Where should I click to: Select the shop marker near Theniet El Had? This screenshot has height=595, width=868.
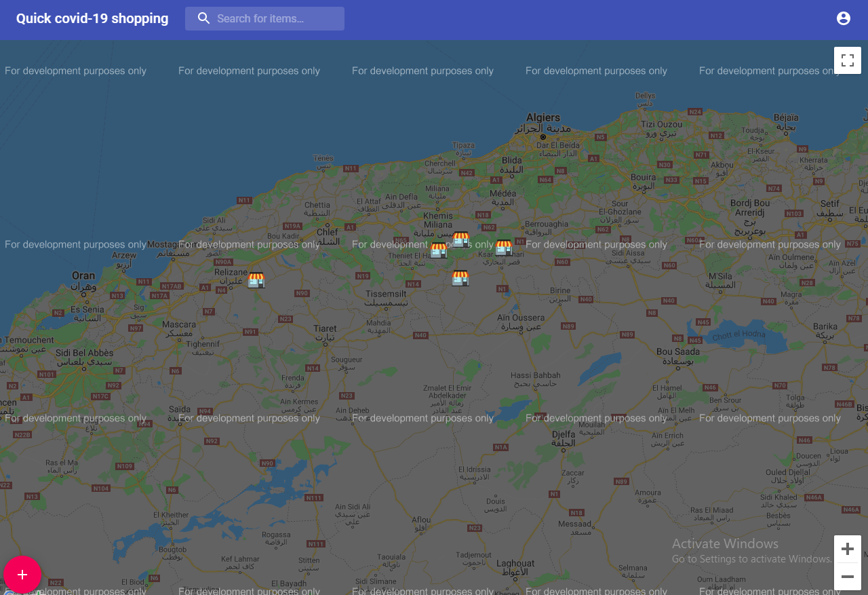tap(439, 250)
